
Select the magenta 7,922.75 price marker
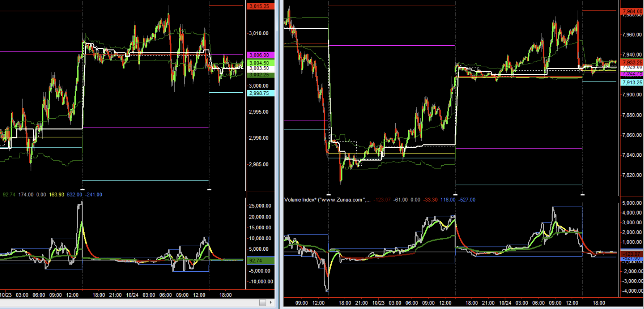[632, 73]
